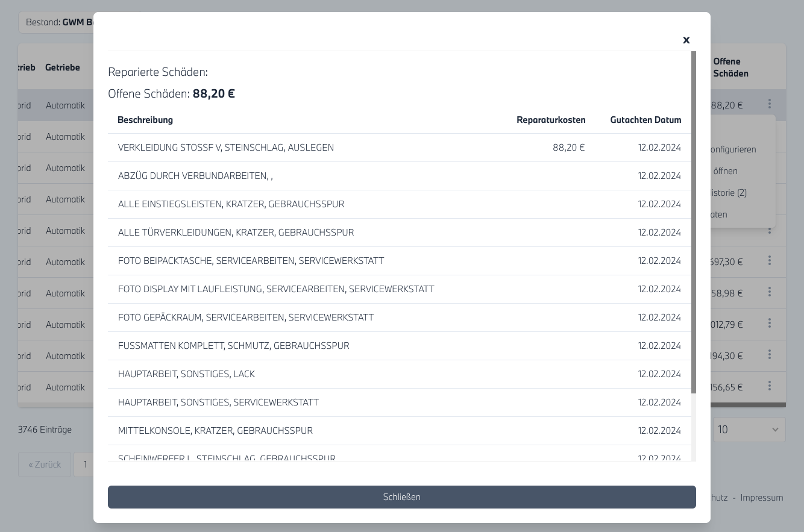The image size is (804, 532).
Task: Click the three-dot menu beside the 58,98 € amount
Action: 769,292
